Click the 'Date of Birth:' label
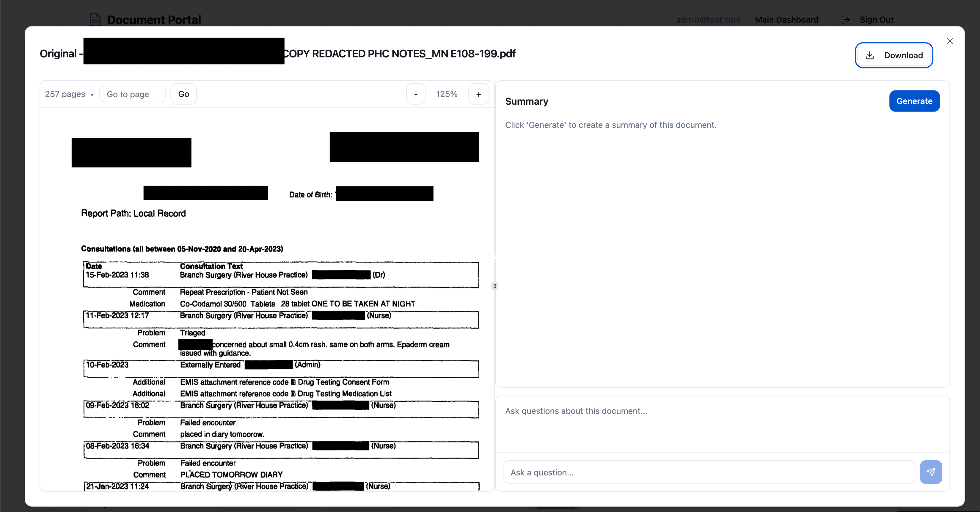 [310, 195]
